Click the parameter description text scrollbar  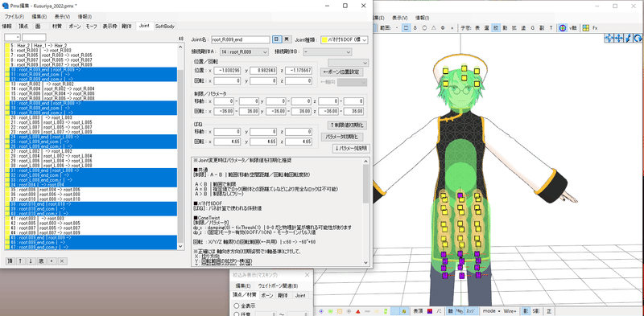[366, 211]
